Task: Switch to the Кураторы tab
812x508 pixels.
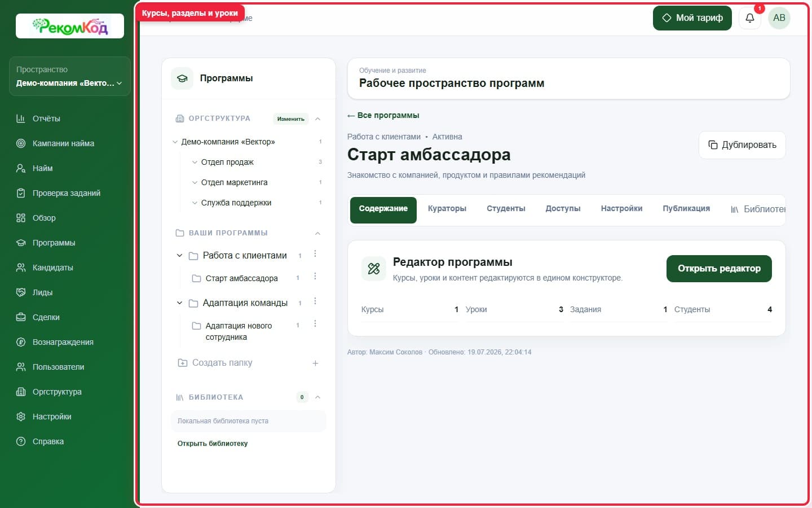Action: [x=447, y=209]
